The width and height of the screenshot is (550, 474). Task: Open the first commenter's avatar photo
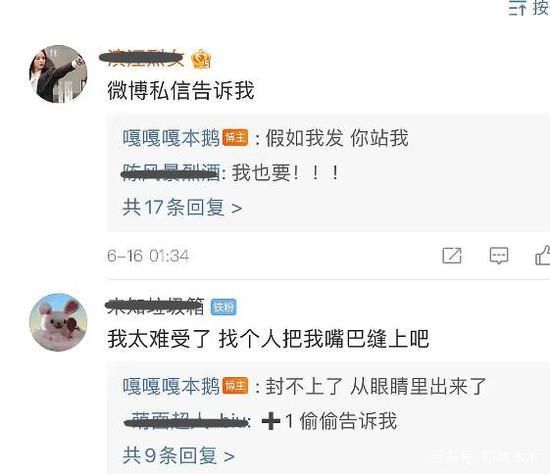point(58,74)
